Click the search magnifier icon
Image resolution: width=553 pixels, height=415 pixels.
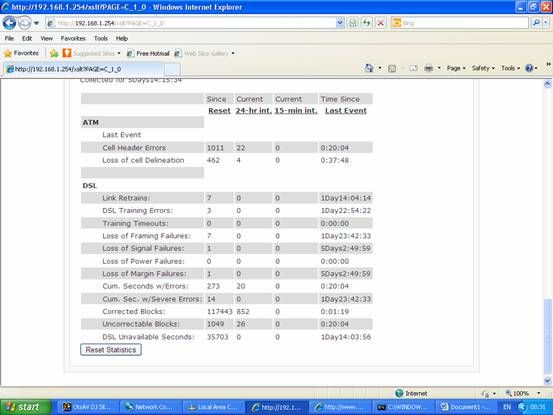pos(536,23)
